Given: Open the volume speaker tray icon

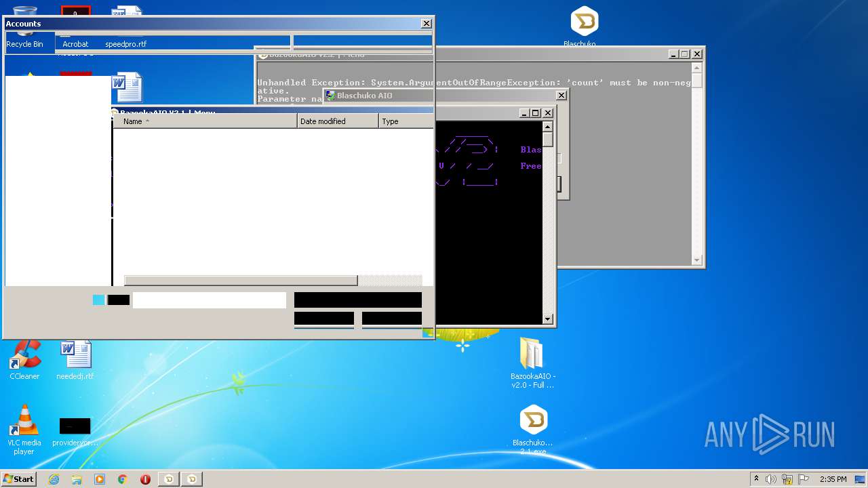Looking at the screenshot, I should coord(771,479).
